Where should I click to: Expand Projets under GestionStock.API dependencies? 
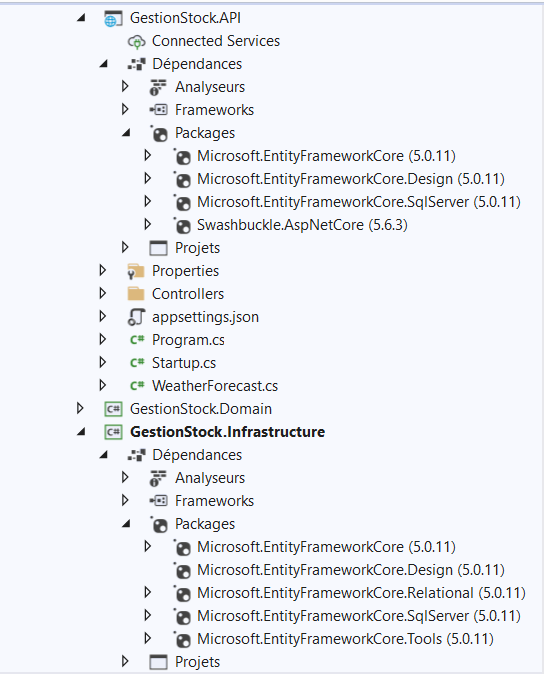[x=125, y=247]
